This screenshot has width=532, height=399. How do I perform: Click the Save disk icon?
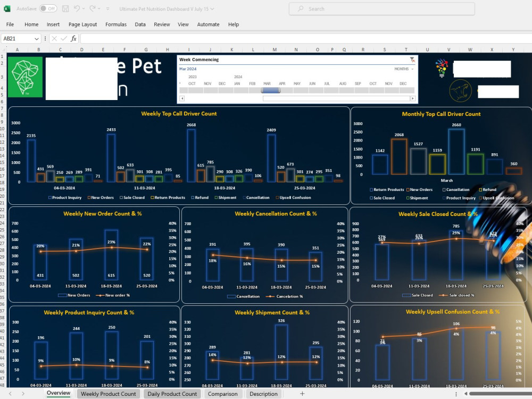[65, 9]
